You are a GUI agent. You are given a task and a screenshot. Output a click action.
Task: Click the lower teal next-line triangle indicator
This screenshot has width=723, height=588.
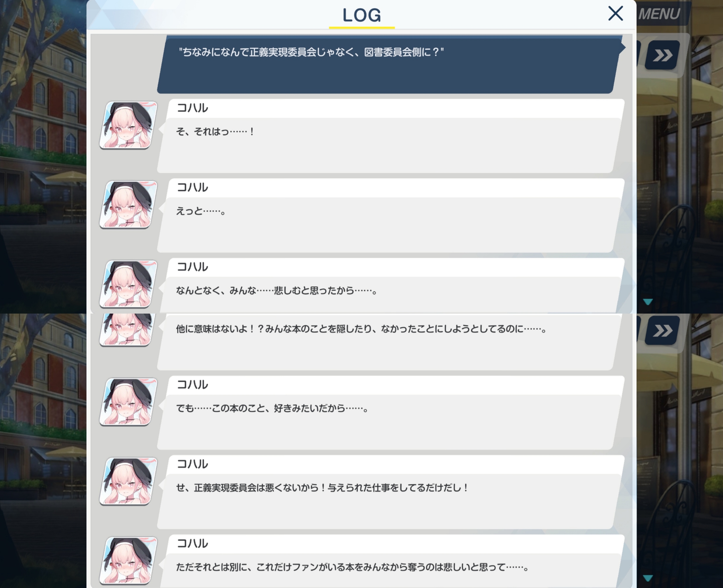pyautogui.click(x=648, y=577)
